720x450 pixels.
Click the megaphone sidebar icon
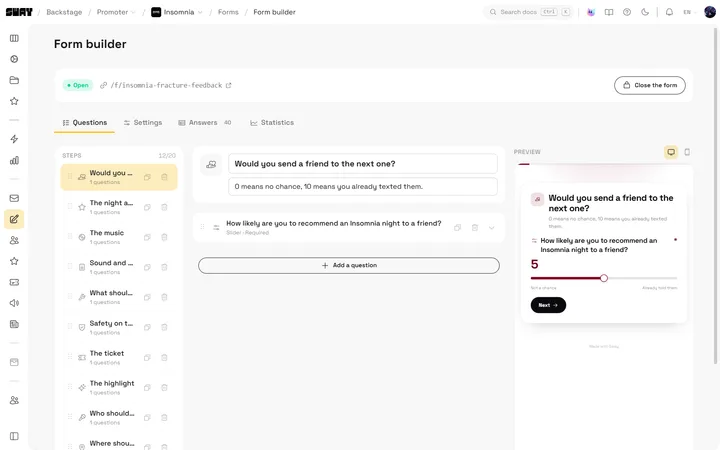[x=14, y=303]
